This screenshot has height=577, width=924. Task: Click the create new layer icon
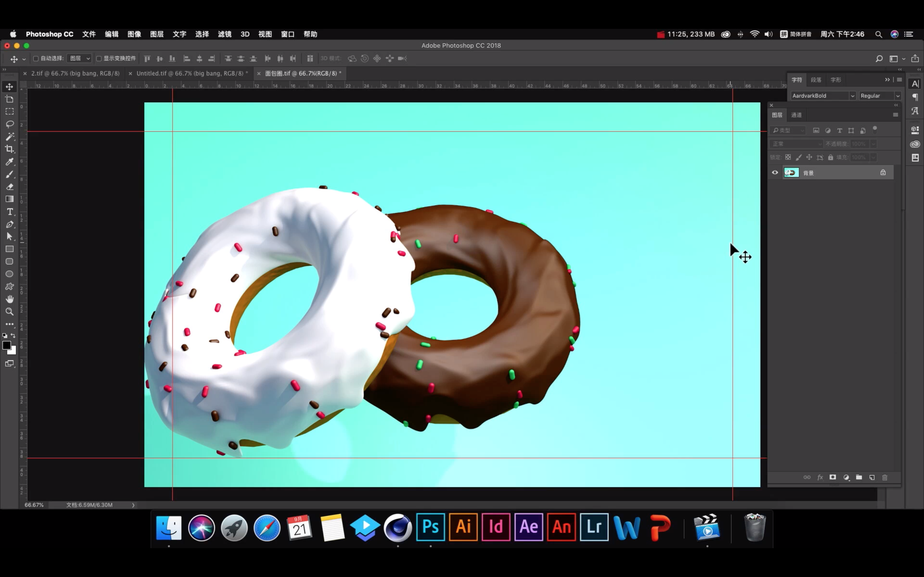point(872,477)
